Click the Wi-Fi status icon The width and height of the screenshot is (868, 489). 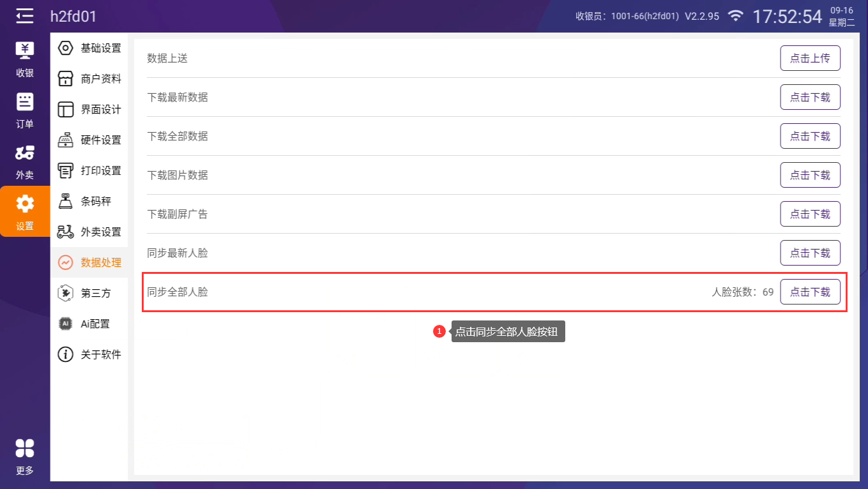(x=736, y=16)
